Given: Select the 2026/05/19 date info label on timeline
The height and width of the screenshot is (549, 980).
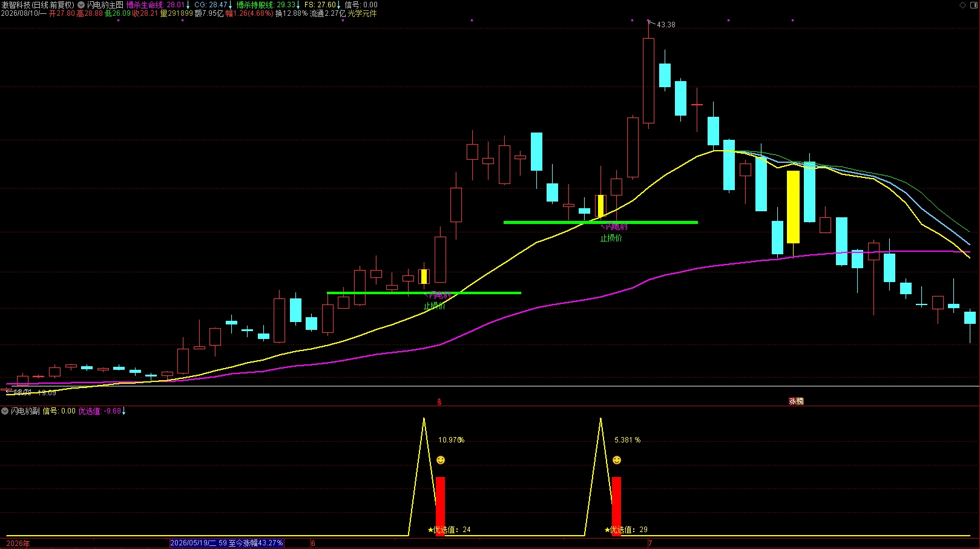Looking at the screenshot, I should 226,543.
